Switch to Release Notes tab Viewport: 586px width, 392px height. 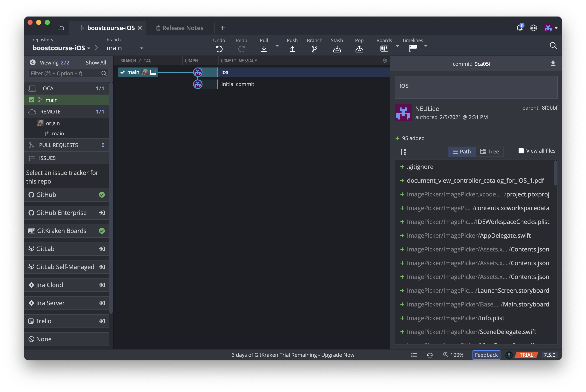pos(180,28)
